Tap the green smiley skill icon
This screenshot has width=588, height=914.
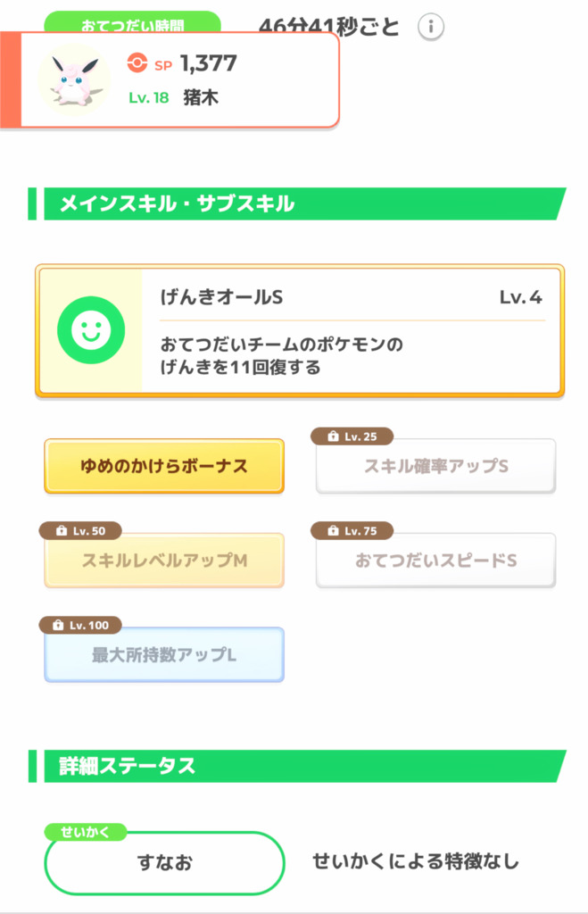point(91,330)
